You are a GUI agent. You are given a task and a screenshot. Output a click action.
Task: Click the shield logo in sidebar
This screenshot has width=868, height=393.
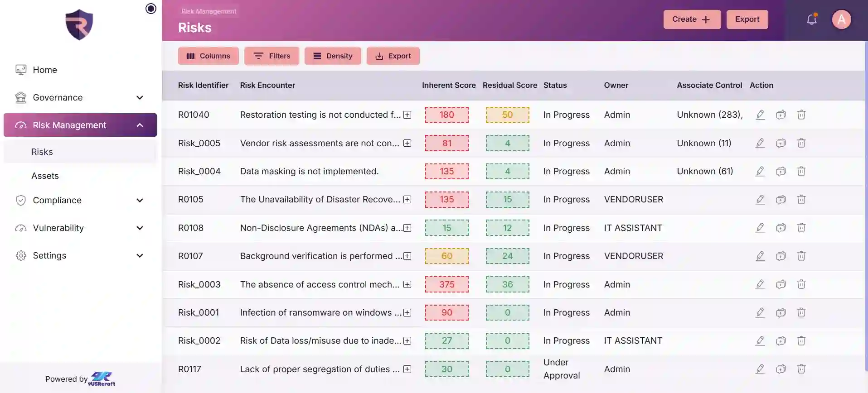[79, 24]
